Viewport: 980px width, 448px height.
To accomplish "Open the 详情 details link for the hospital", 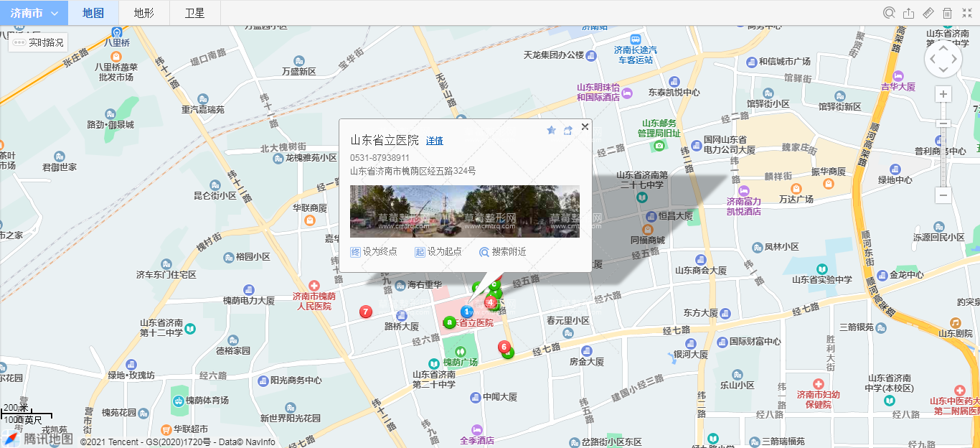I will point(434,141).
